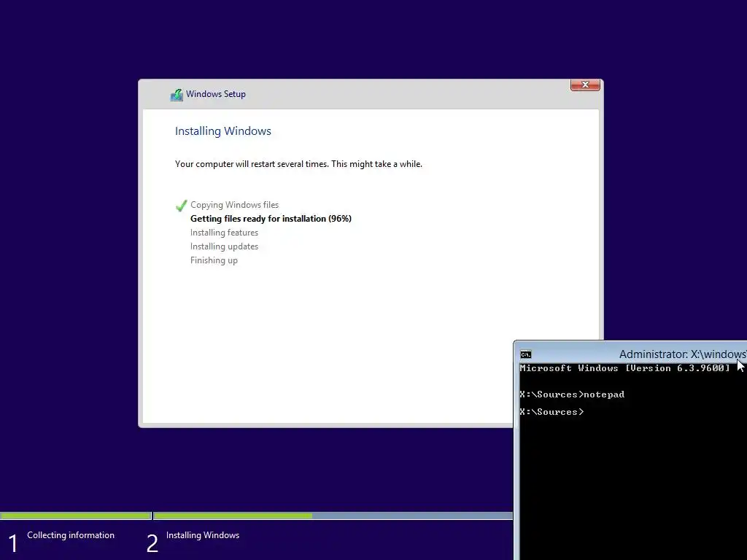Viewport: 747px width, 560px height.
Task: Click 'Getting files ready for installation (96%)'
Action: (x=271, y=219)
